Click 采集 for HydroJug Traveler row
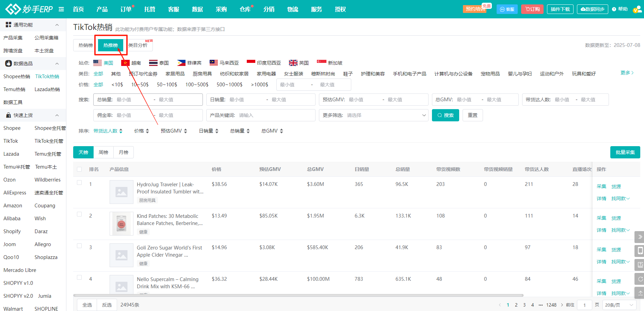This screenshot has height=311, width=644. 601,187
